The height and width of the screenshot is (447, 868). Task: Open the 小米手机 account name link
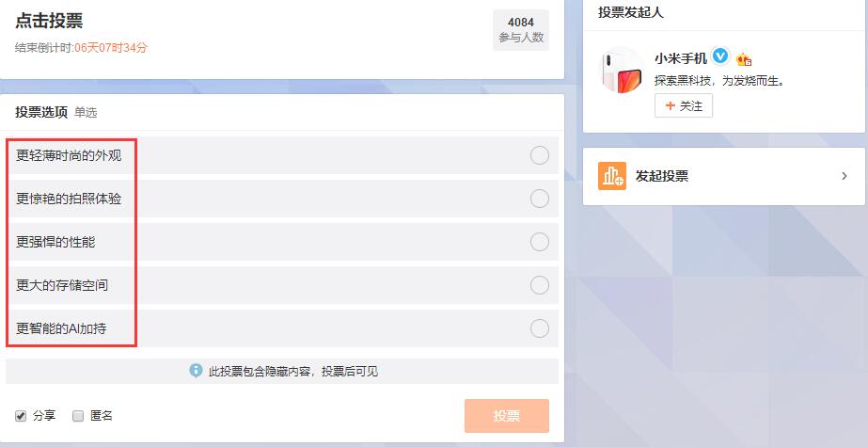(x=680, y=58)
